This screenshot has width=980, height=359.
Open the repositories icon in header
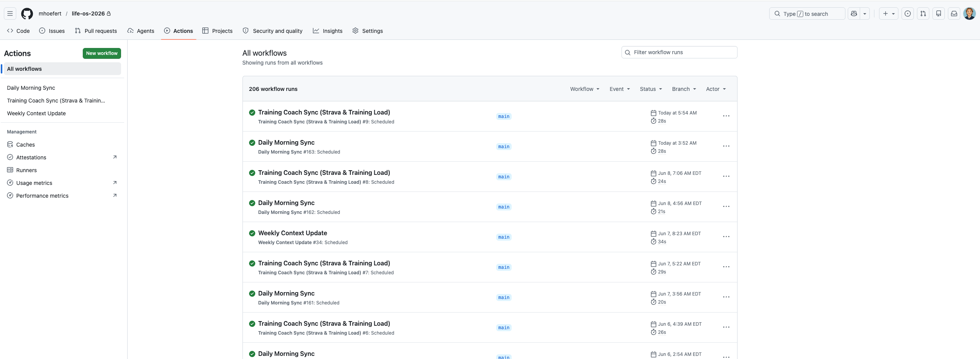point(939,14)
